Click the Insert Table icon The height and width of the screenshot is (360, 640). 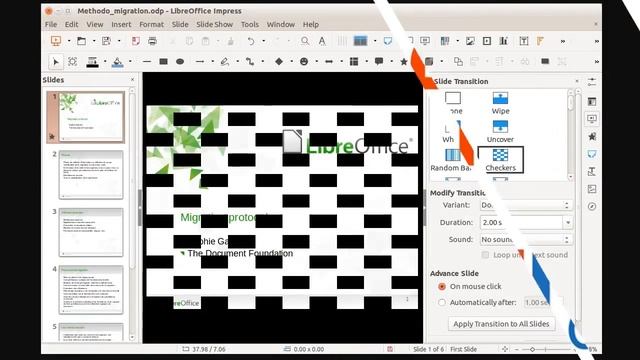444,41
